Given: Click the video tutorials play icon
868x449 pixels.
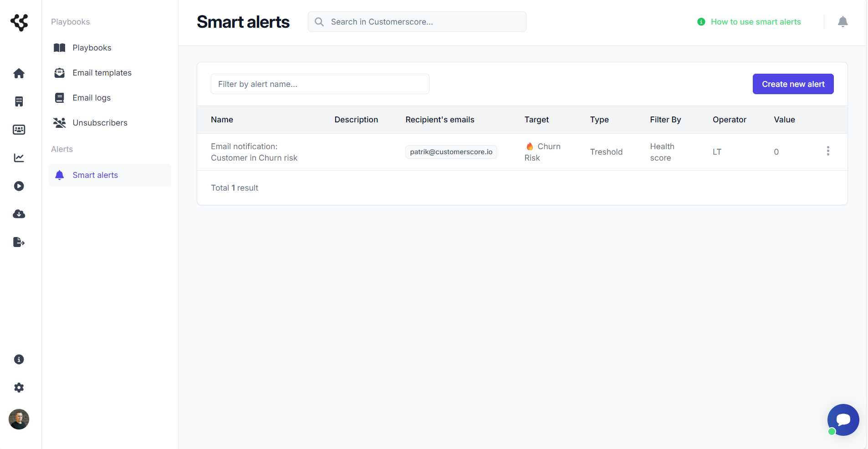Looking at the screenshot, I should click(x=19, y=186).
